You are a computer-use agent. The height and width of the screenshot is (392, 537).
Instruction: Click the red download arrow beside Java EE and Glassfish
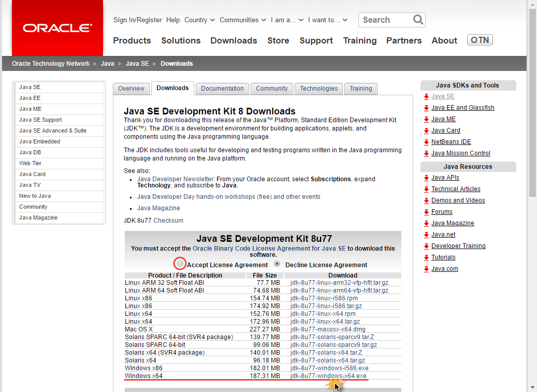[426, 108]
